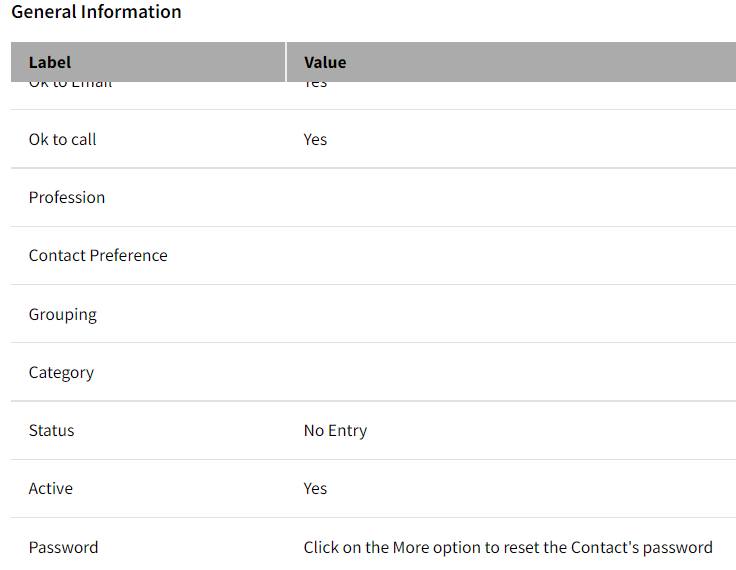Click the Yes value for Ok to call
Screen dimensions: 736x570
click(315, 139)
